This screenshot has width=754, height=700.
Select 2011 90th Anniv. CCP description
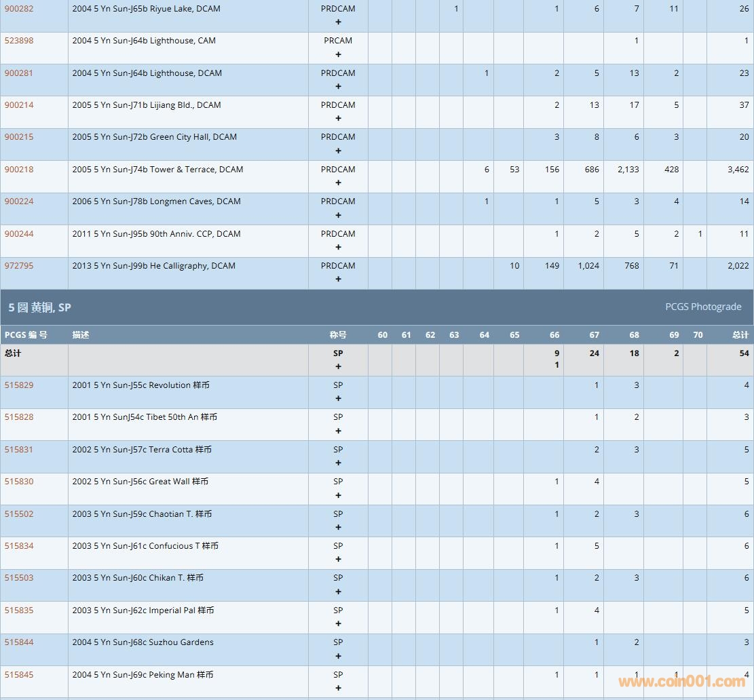click(156, 234)
